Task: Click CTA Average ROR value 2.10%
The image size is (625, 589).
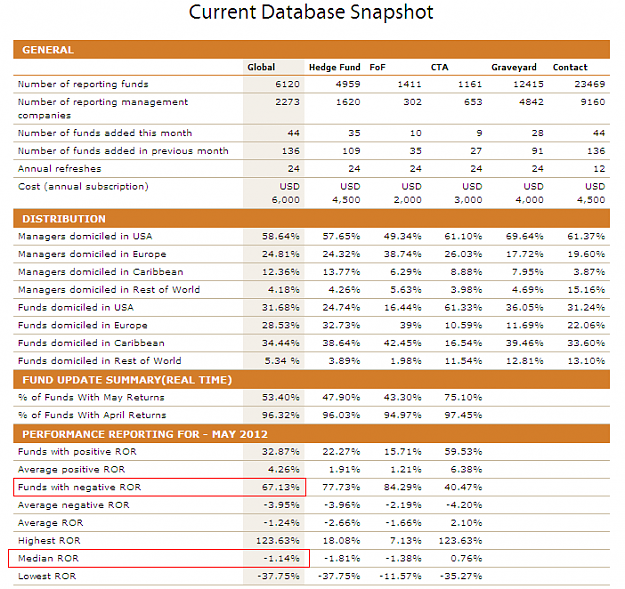Action: click(x=466, y=523)
